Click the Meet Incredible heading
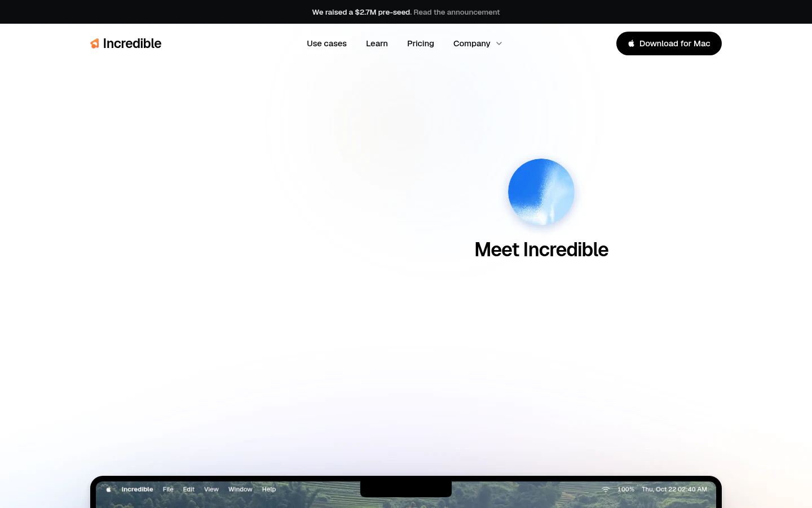 541,249
